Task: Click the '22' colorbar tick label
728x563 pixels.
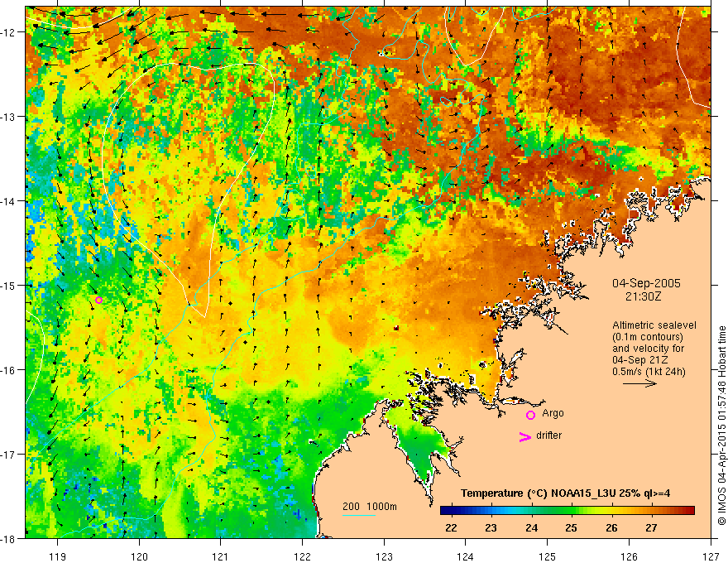Action: tap(451, 527)
